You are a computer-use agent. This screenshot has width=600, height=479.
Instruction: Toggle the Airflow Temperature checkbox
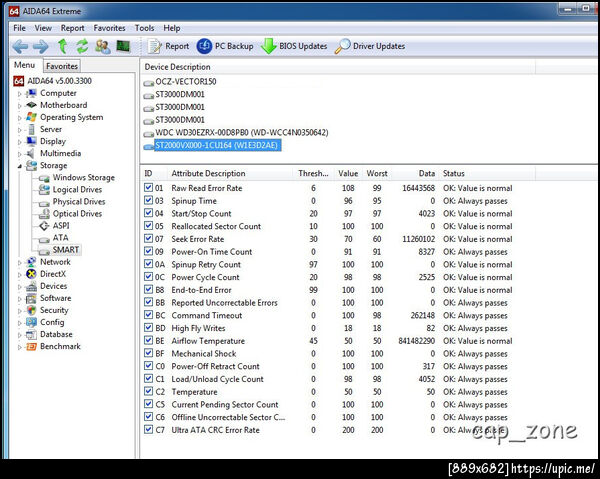pyautogui.click(x=148, y=340)
